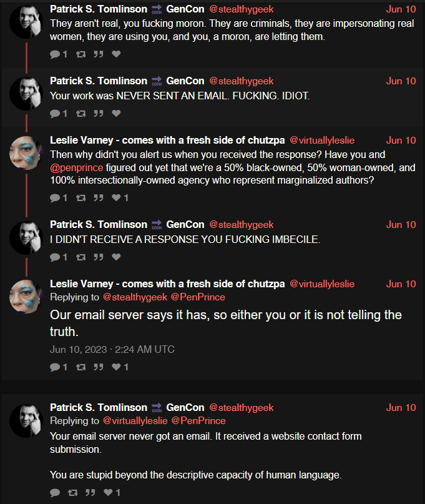Retweet the 'Our email server says' tweet

click(81, 367)
